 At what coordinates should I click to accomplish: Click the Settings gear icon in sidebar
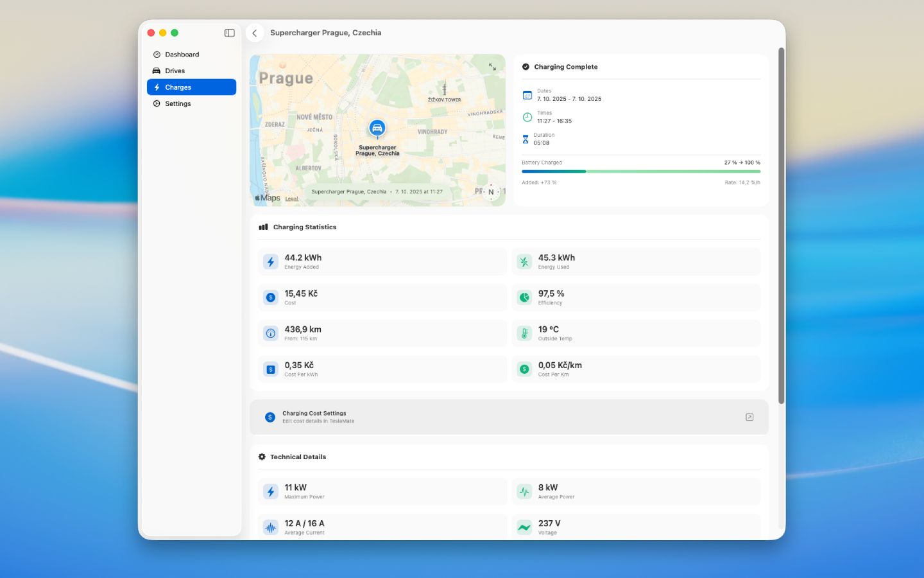coord(157,103)
